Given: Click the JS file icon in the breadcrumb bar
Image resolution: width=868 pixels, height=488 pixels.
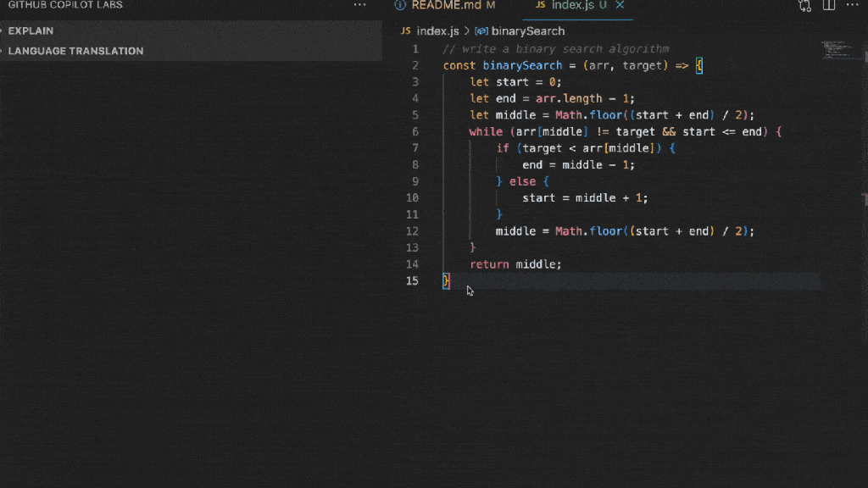Looking at the screenshot, I should [404, 30].
